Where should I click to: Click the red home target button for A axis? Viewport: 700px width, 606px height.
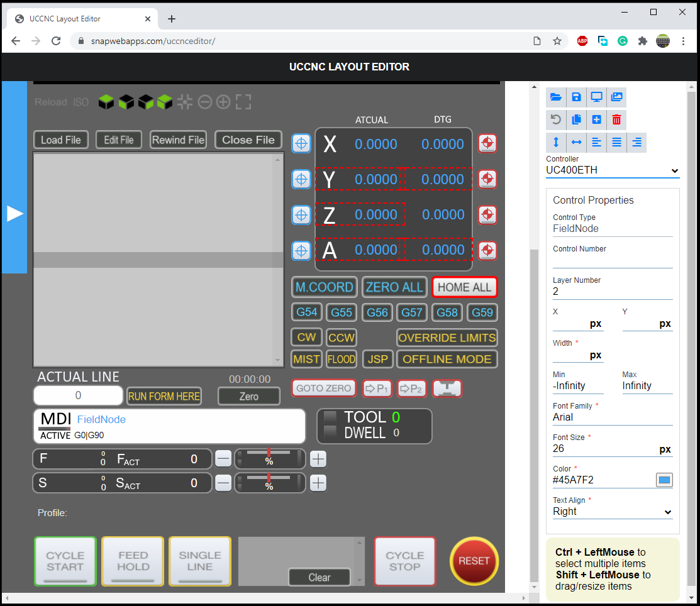tap(487, 251)
